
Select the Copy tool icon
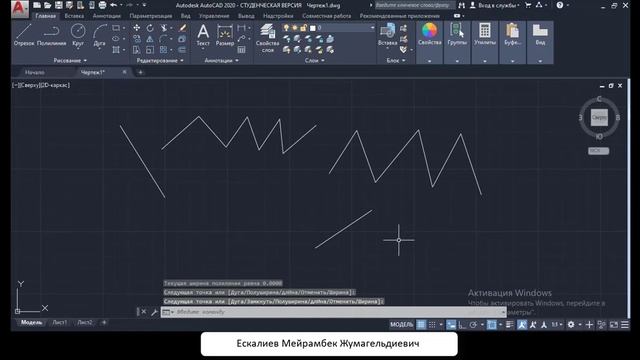(x=136, y=39)
